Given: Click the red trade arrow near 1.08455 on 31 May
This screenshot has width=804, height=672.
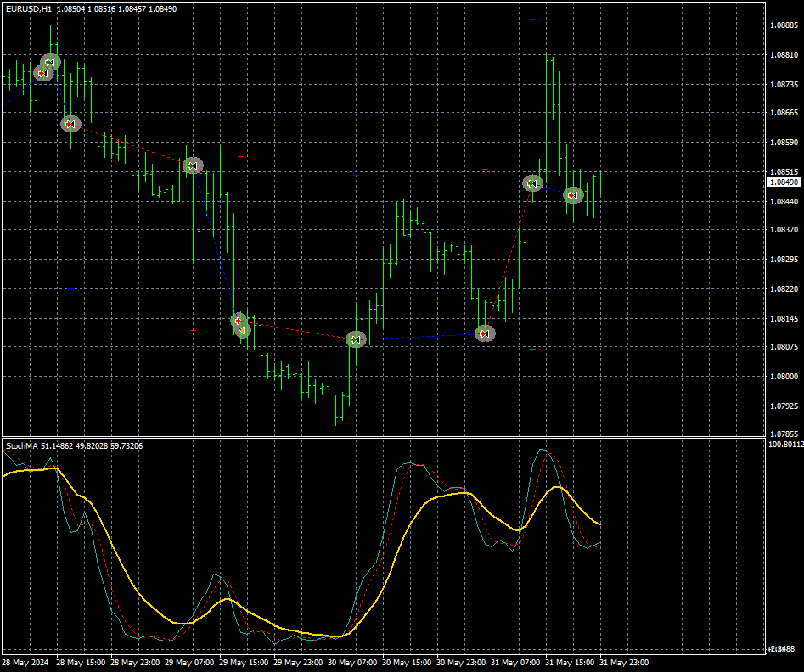Looking at the screenshot, I should pyautogui.click(x=573, y=195).
